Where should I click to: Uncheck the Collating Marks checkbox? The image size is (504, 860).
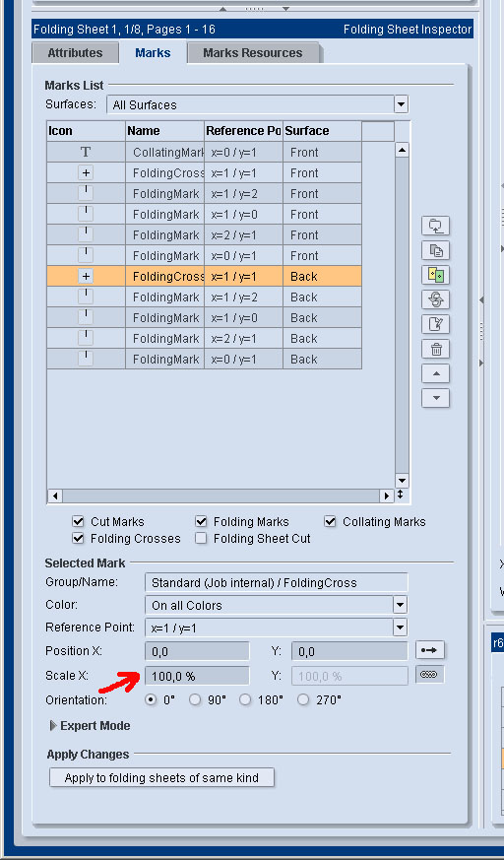click(330, 521)
